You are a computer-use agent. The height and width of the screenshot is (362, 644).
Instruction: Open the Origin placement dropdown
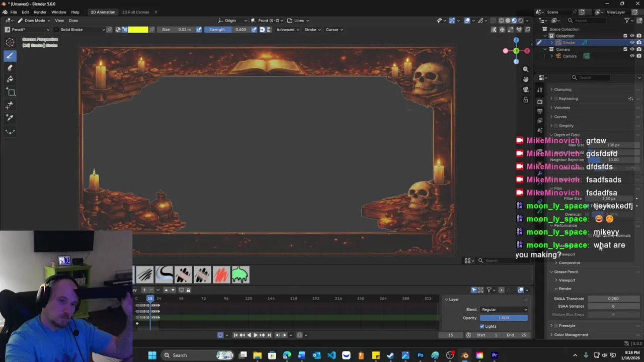[x=233, y=21]
